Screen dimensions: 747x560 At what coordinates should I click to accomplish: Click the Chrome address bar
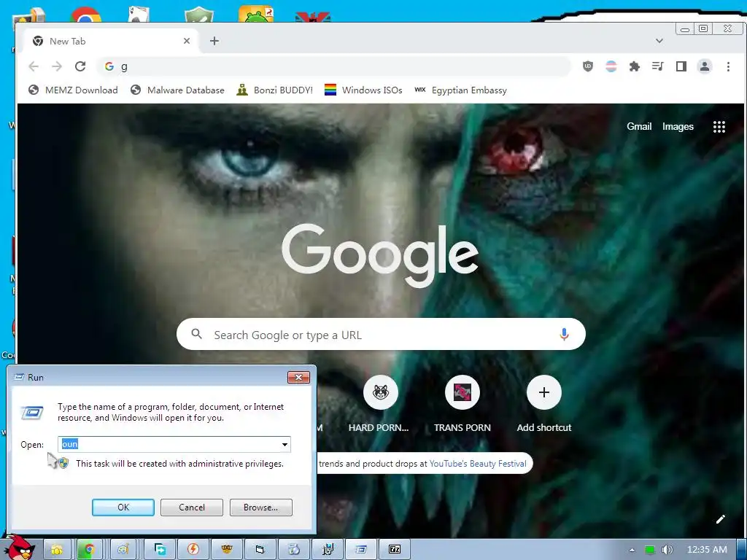pyautogui.click(x=333, y=66)
